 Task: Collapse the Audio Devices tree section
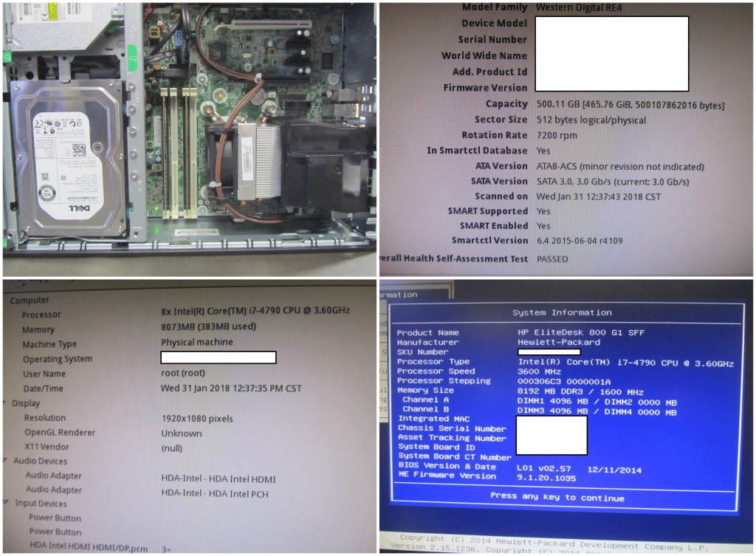point(4,461)
